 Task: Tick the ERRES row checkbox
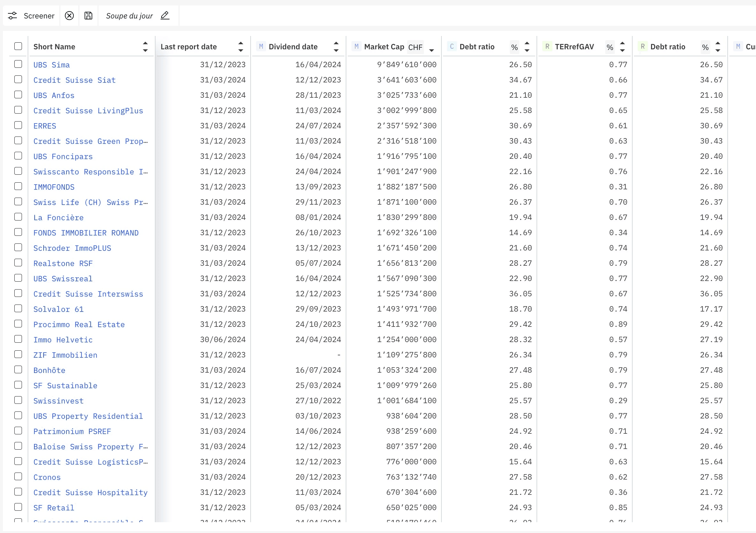(18, 125)
